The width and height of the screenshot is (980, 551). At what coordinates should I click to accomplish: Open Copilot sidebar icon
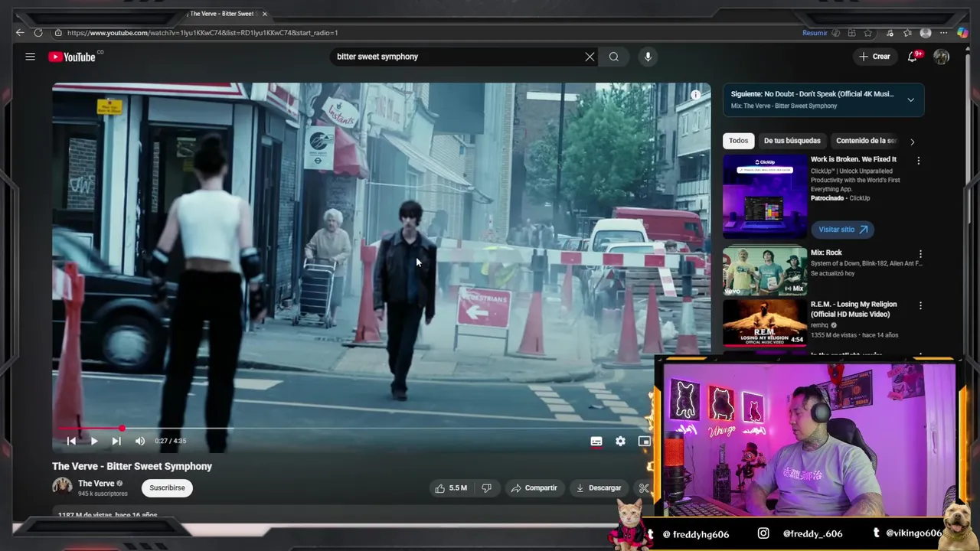962,33
